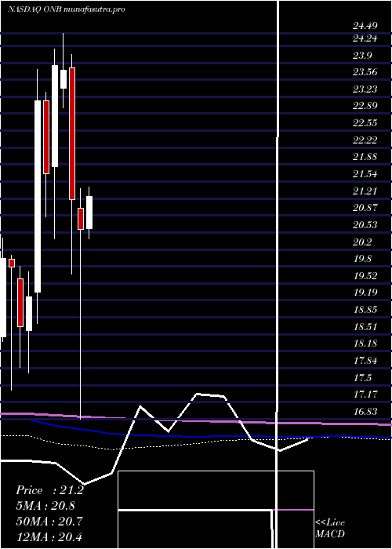The height and width of the screenshot is (549, 392).
Task: Click the 12MA : 20.4 readout
Action: tap(49, 536)
